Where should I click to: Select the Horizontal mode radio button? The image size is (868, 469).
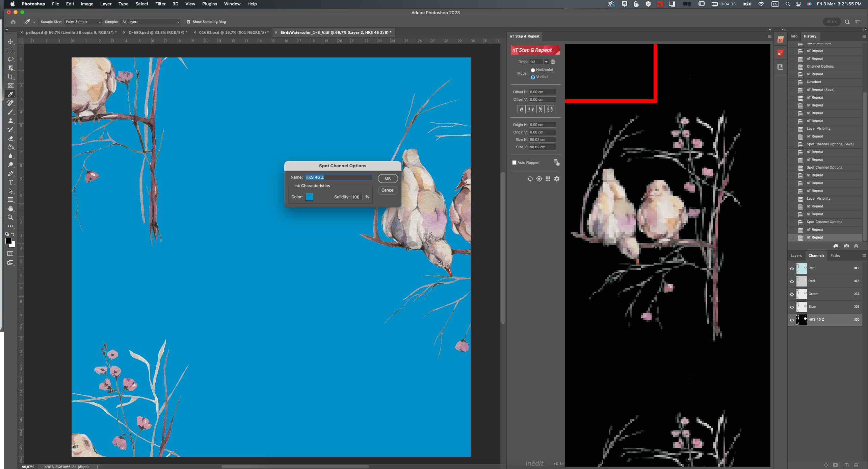pyautogui.click(x=533, y=70)
